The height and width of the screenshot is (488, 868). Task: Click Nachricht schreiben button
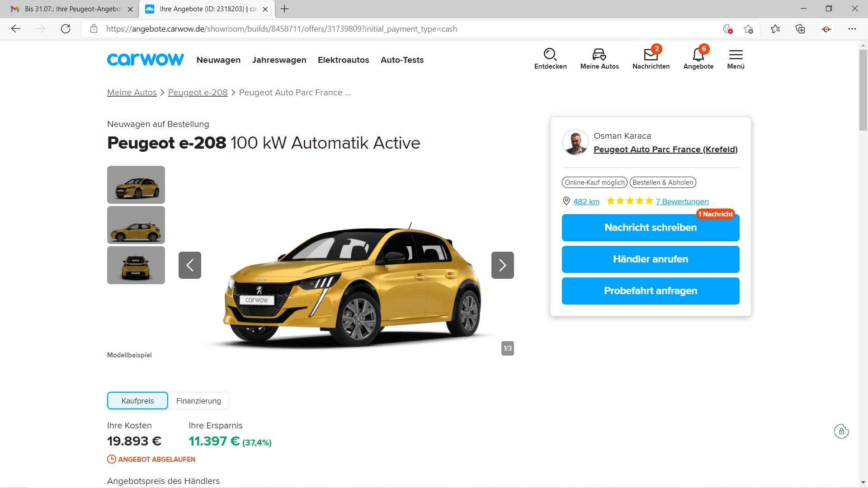(650, 228)
